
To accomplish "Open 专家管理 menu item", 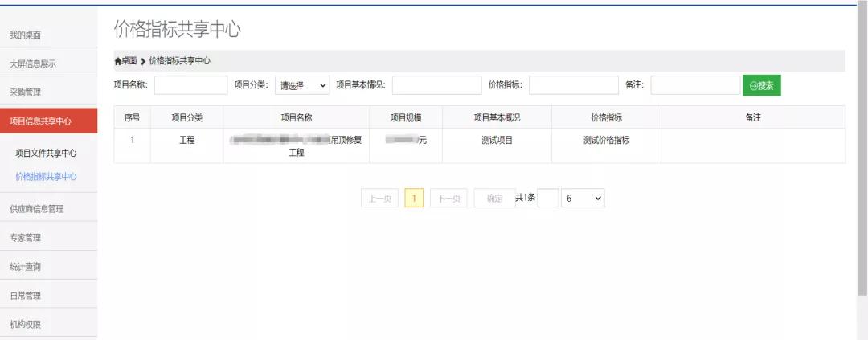I will [x=26, y=238].
